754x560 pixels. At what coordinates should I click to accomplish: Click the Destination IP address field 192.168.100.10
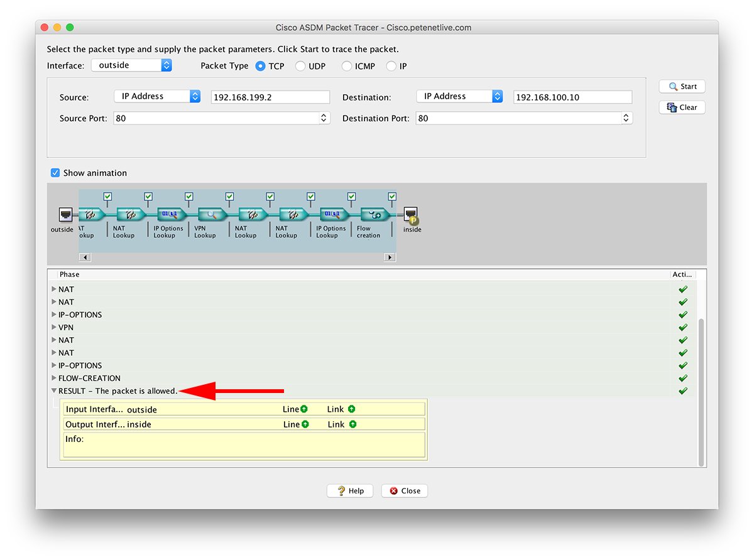point(572,97)
